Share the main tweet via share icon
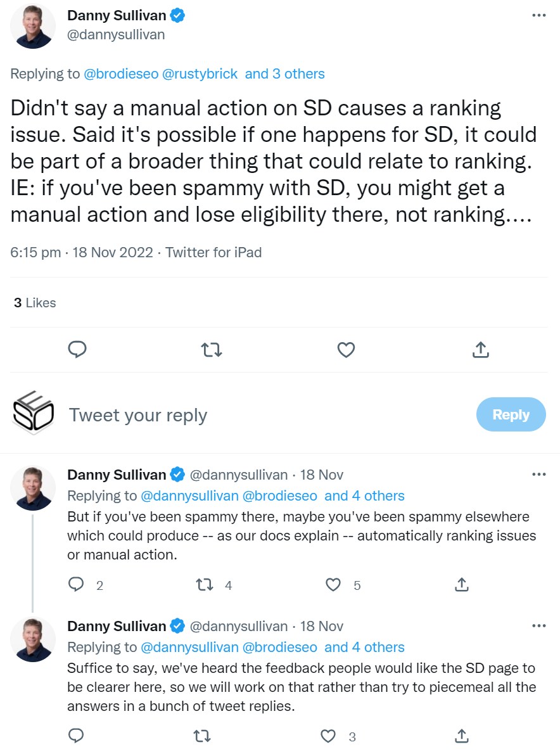 [480, 349]
